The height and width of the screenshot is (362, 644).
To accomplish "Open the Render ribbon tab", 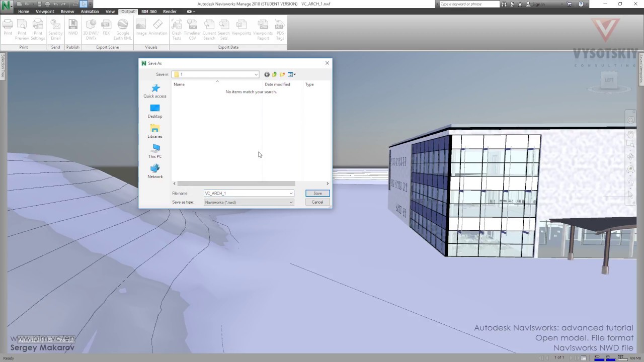I will coord(170,12).
